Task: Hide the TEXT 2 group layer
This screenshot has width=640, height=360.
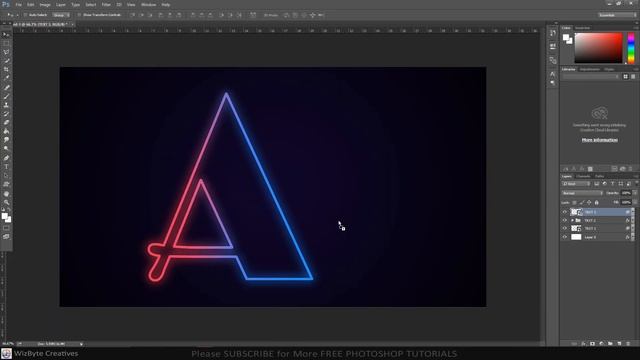Action: (565, 220)
